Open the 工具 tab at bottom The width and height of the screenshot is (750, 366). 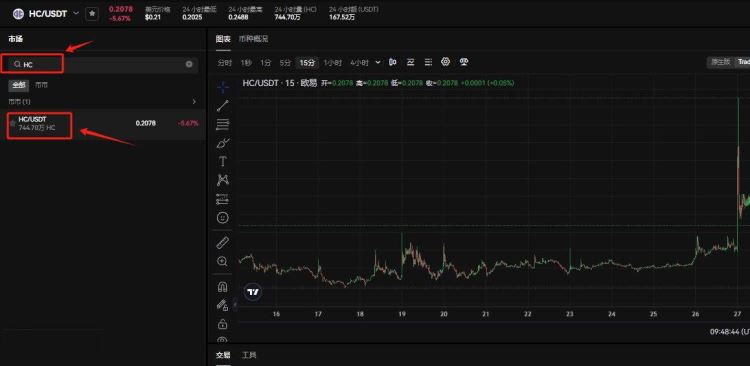[249, 355]
